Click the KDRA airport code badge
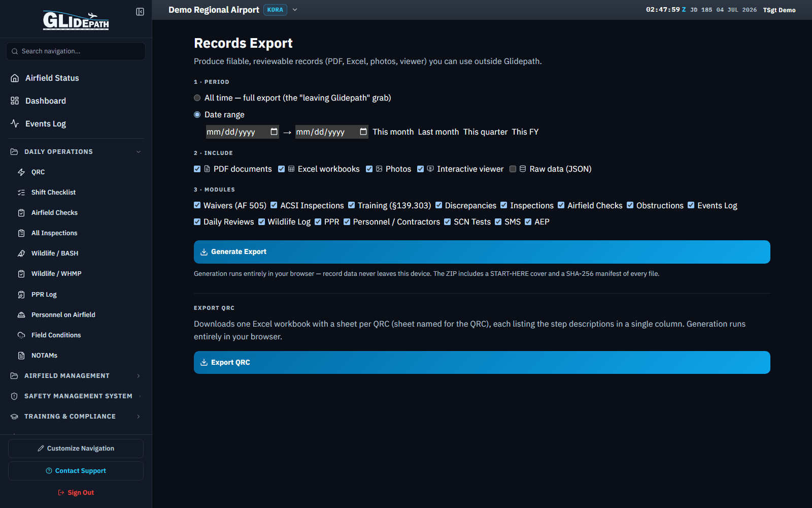Viewport: 812px width, 508px height. (x=275, y=10)
